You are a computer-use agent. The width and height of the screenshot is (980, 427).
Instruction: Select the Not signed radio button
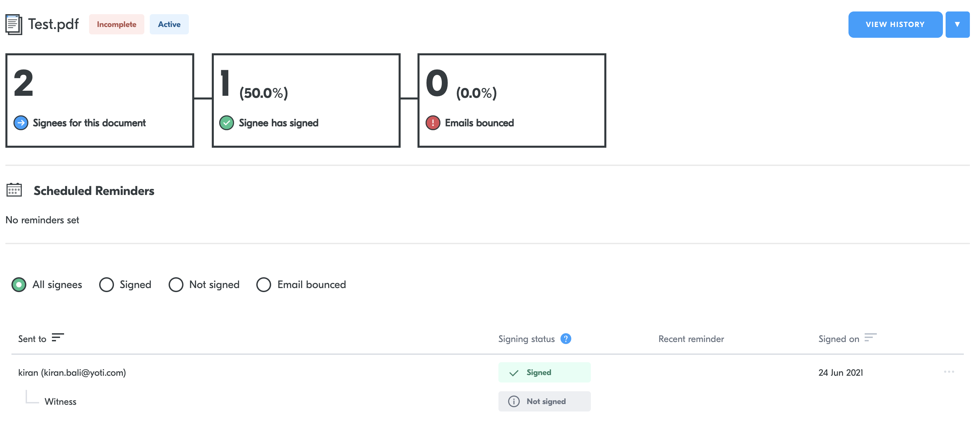tap(176, 285)
